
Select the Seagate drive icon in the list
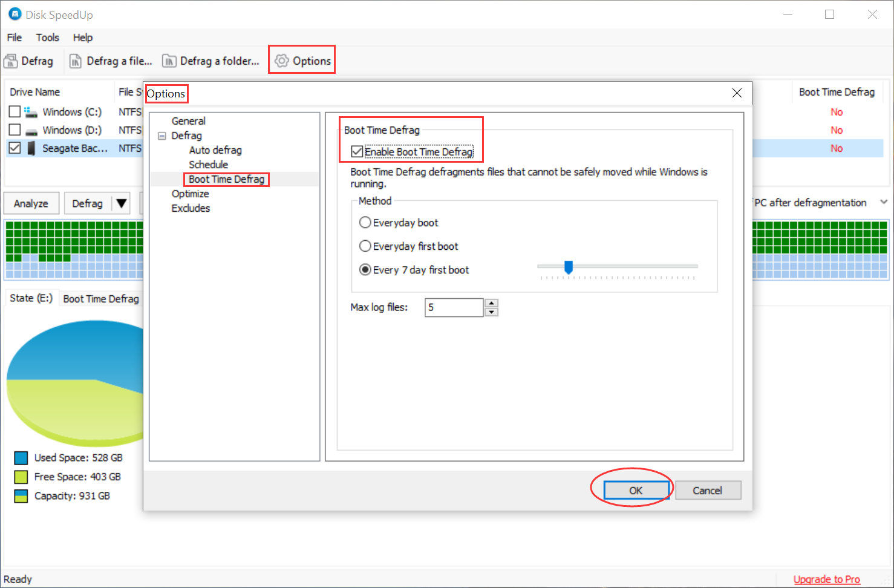30,148
